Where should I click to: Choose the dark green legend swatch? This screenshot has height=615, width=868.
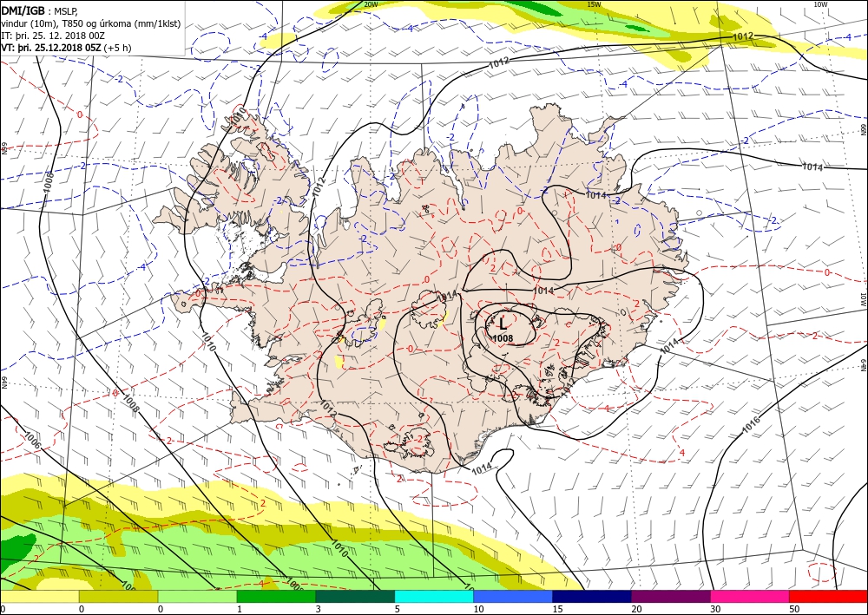click(355, 597)
